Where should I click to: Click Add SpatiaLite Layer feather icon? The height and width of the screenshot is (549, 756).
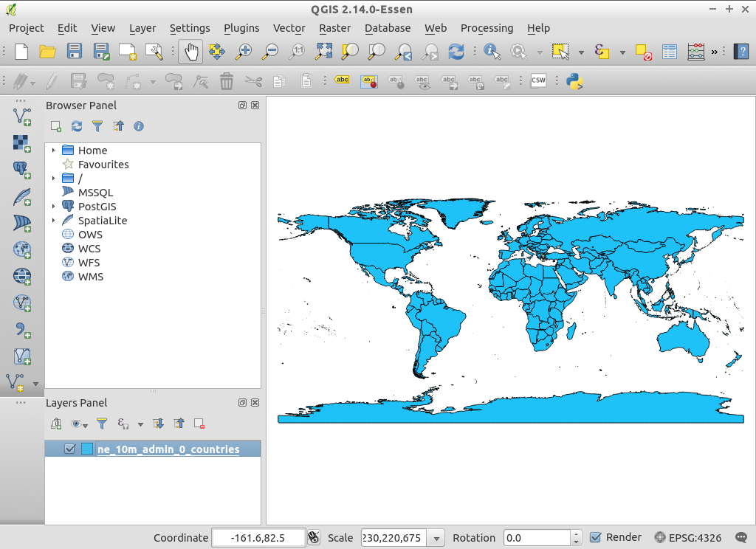click(21, 197)
